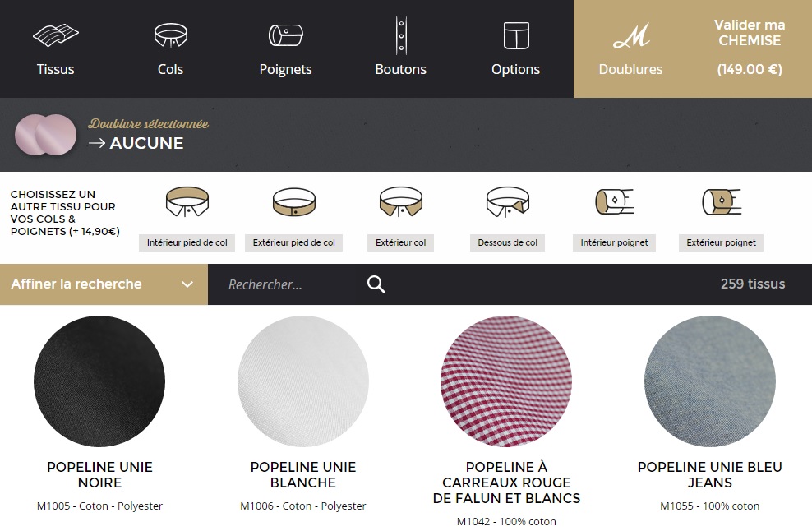Expand the Affiner la recherche dropdown

tap(76, 284)
